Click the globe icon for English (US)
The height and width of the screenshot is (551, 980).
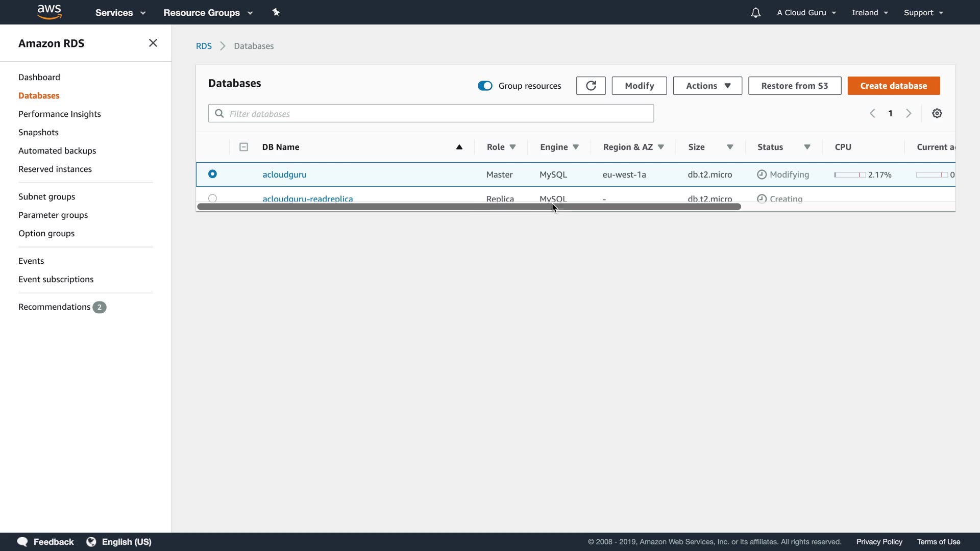(x=91, y=541)
